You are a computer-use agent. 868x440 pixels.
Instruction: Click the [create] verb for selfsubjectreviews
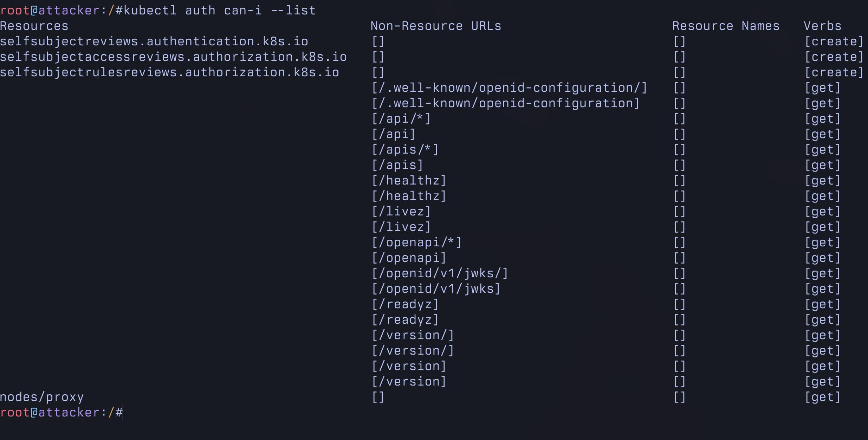point(834,41)
